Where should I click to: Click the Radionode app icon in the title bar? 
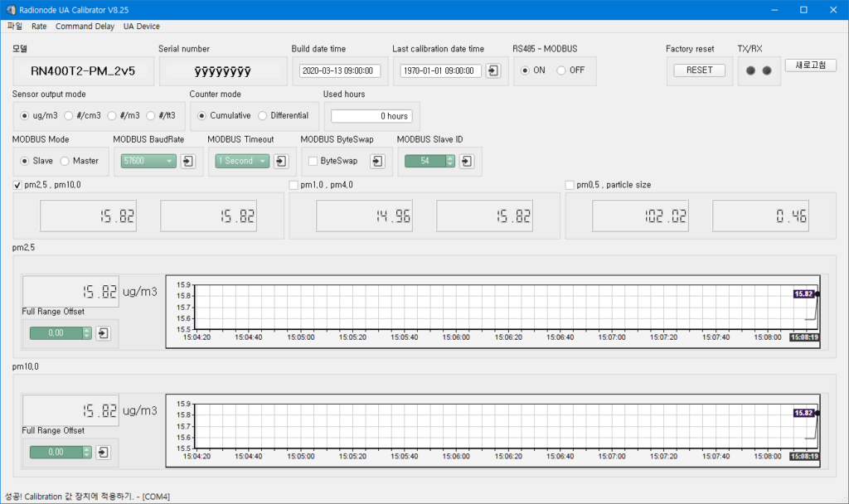pyautogui.click(x=9, y=9)
